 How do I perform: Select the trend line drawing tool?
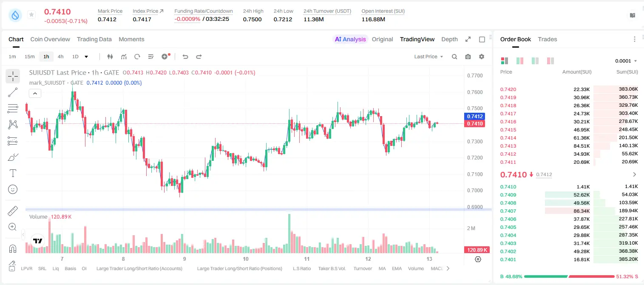coord(13,92)
